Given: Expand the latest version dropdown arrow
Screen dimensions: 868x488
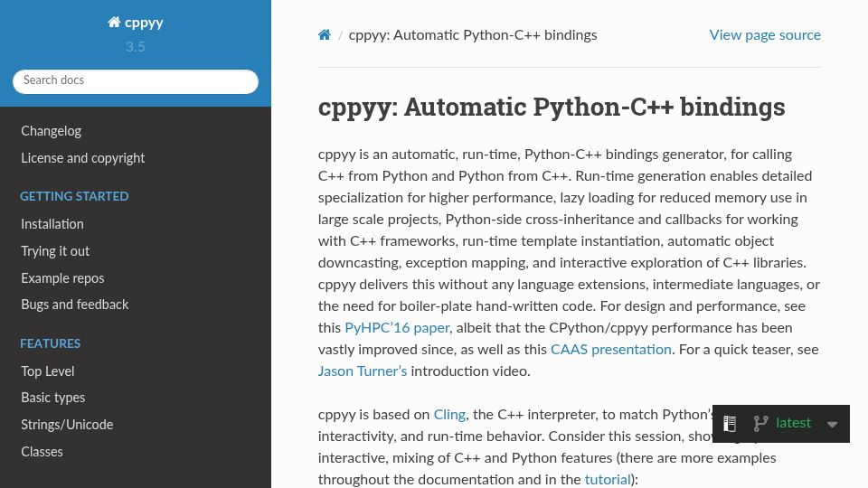Looking at the screenshot, I should (x=832, y=425).
